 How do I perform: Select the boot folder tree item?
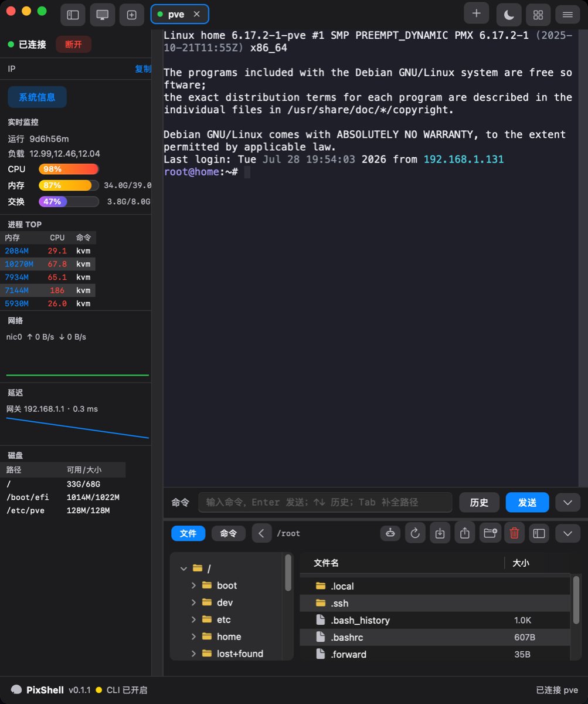pyautogui.click(x=226, y=585)
